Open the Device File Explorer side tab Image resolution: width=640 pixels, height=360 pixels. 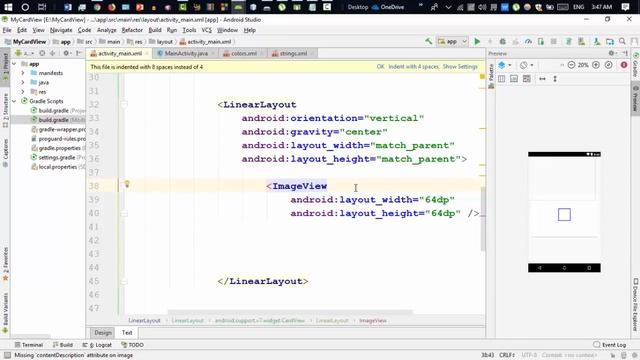click(x=636, y=304)
